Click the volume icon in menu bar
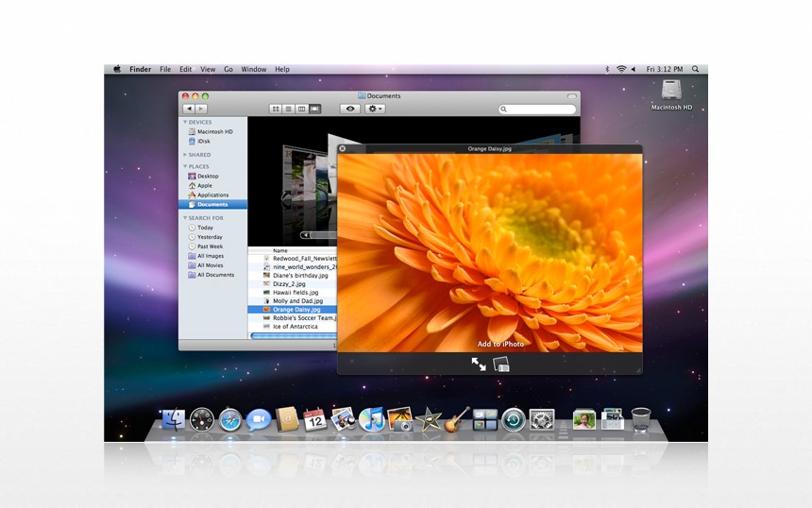The width and height of the screenshot is (812, 508). (634, 69)
